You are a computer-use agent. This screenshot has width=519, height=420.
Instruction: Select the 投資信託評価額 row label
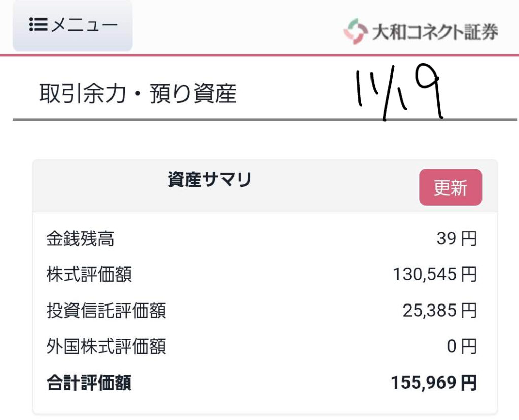click(106, 311)
